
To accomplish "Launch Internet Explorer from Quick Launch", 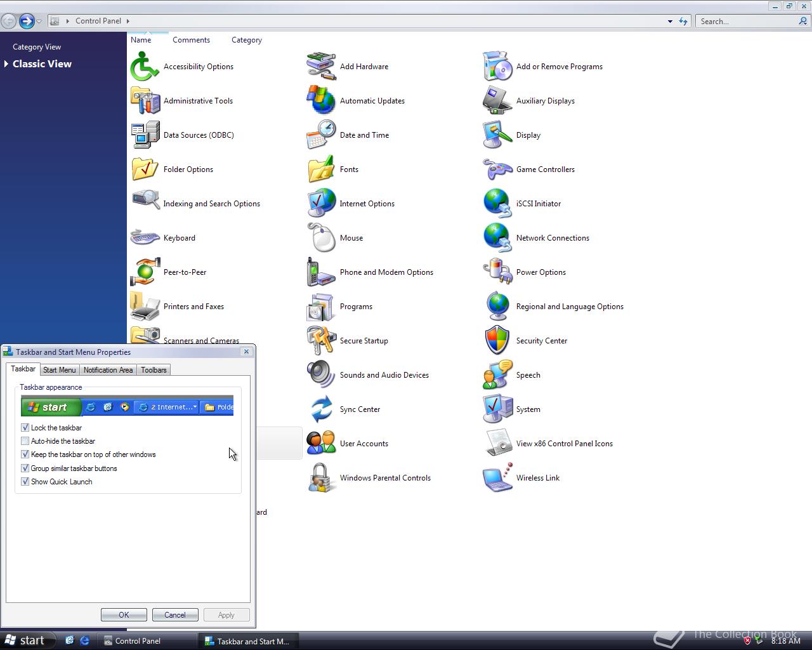I will pos(84,640).
